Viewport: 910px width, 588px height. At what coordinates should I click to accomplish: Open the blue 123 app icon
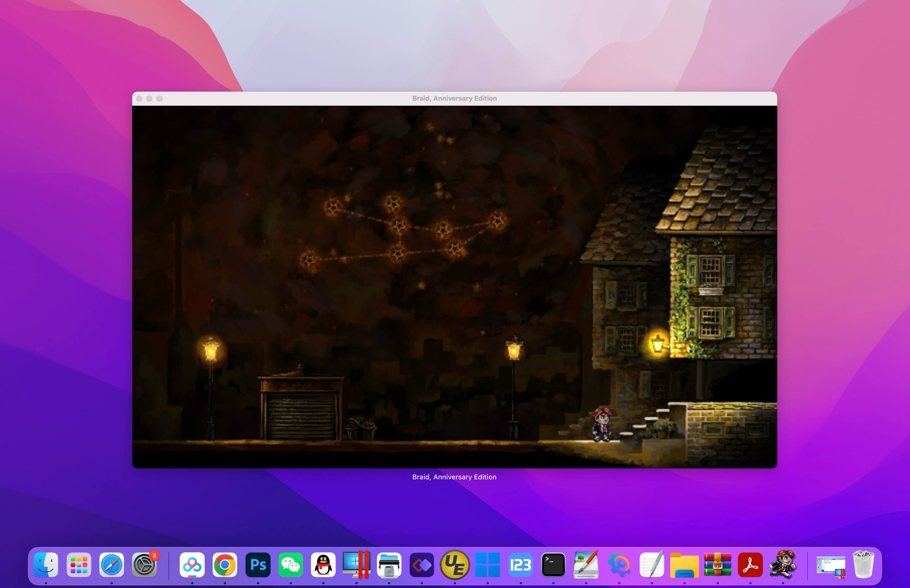pyautogui.click(x=520, y=564)
